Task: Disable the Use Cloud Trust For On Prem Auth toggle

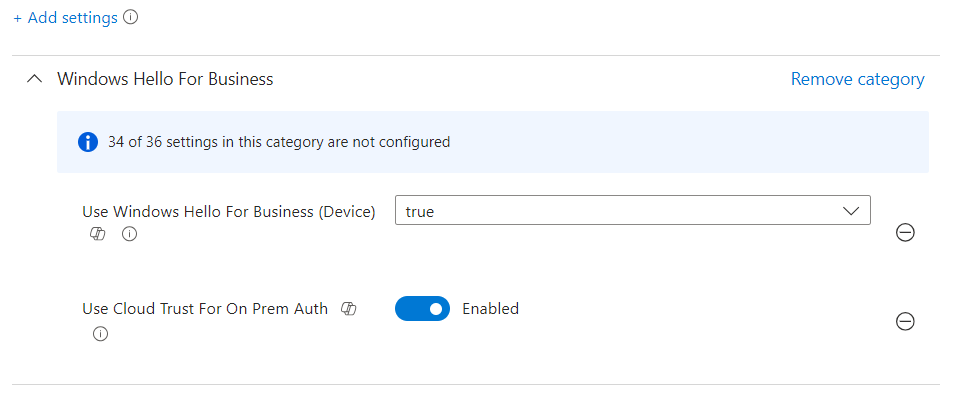Action: 422,308
